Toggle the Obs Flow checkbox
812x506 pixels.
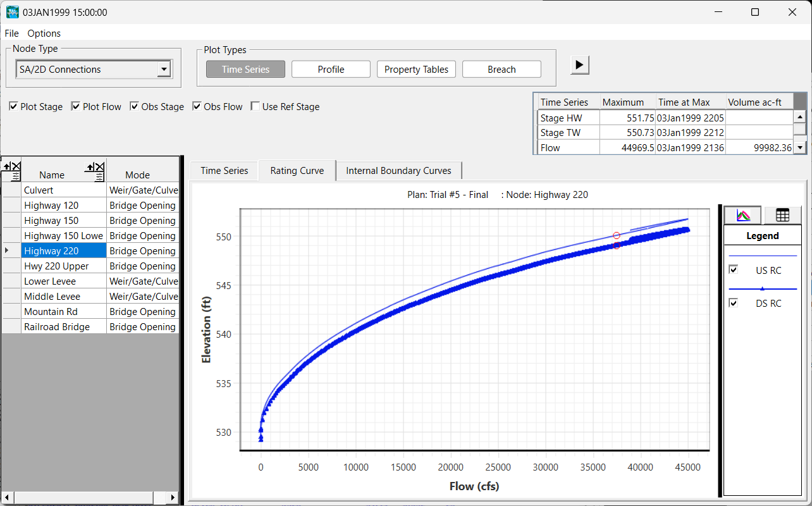(x=197, y=107)
